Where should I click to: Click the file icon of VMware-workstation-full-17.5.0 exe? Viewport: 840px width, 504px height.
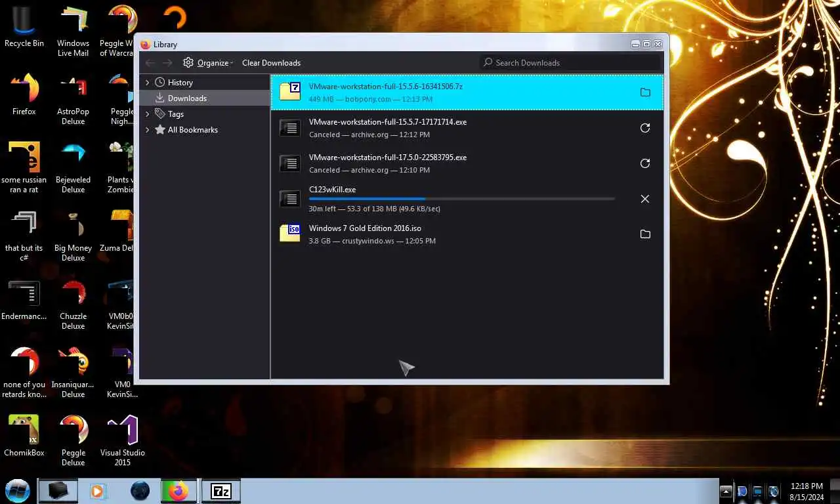coord(290,163)
